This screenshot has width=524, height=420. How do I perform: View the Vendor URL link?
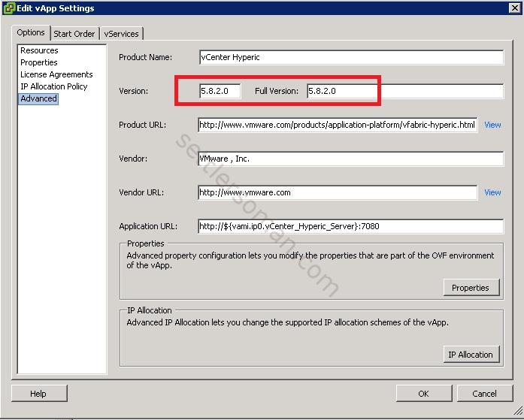[492, 192]
